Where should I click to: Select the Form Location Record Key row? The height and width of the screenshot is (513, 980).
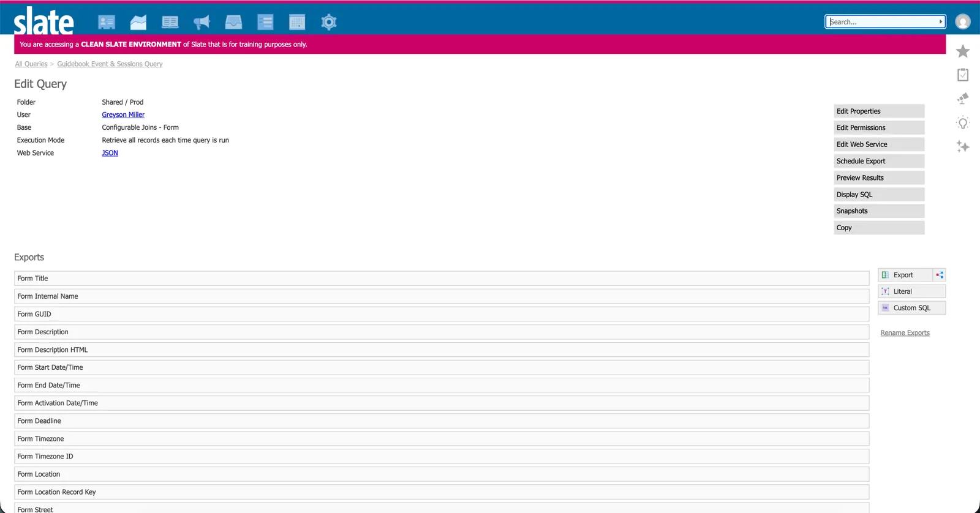(x=442, y=492)
